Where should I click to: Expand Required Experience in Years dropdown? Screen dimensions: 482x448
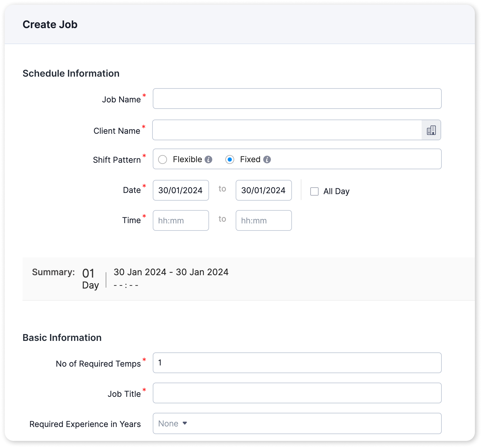pyautogui.click(x=297, y=423)
